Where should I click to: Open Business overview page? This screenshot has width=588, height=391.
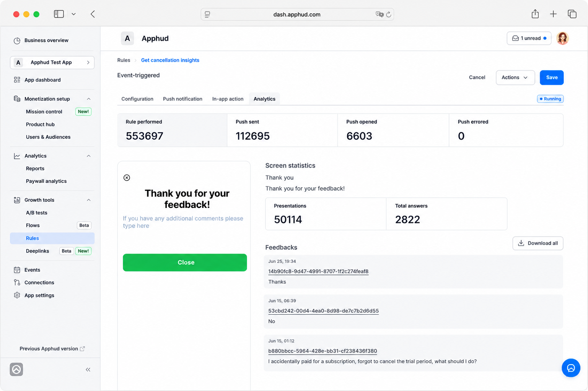pyautogui.click(x=46, y=41)
